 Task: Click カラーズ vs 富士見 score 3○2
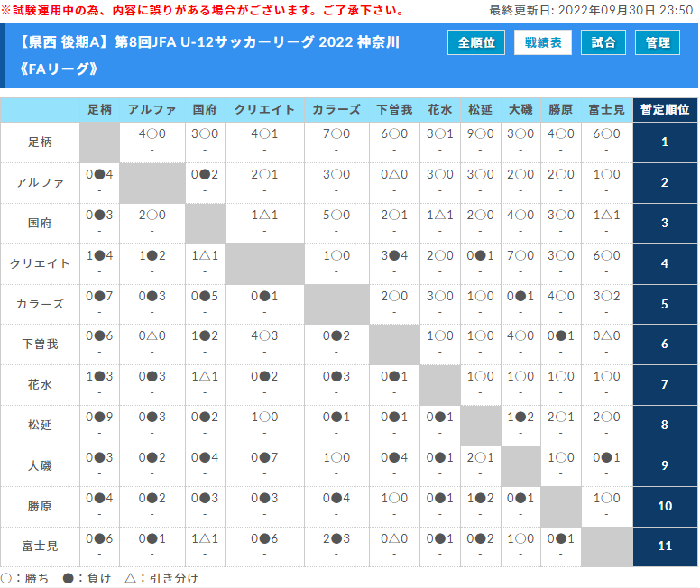pyautogui.click(x=607, y=297)
